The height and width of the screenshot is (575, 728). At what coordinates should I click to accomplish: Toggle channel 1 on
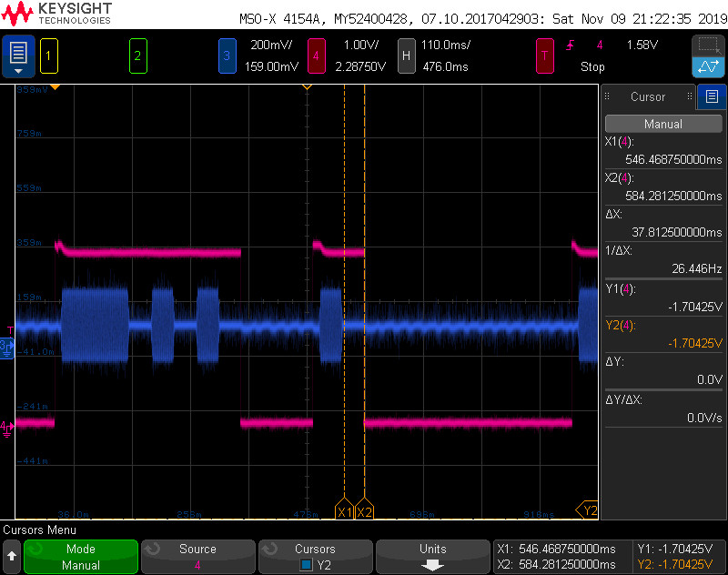(49, 56)
